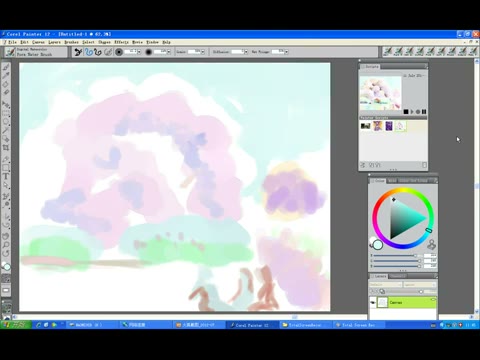Screen dimensions: 480x360
Task: Select the Rectangular Selection tool
Action: [6, 113]
